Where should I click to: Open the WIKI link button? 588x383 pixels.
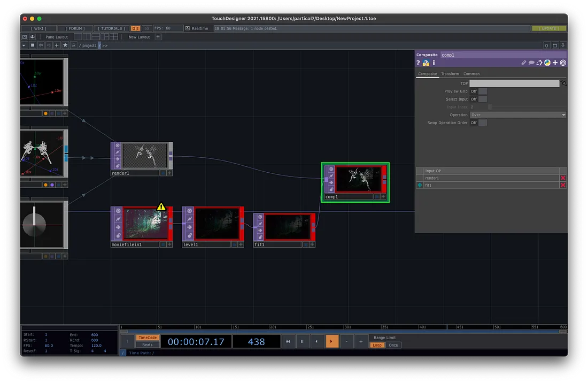[38, 28]
